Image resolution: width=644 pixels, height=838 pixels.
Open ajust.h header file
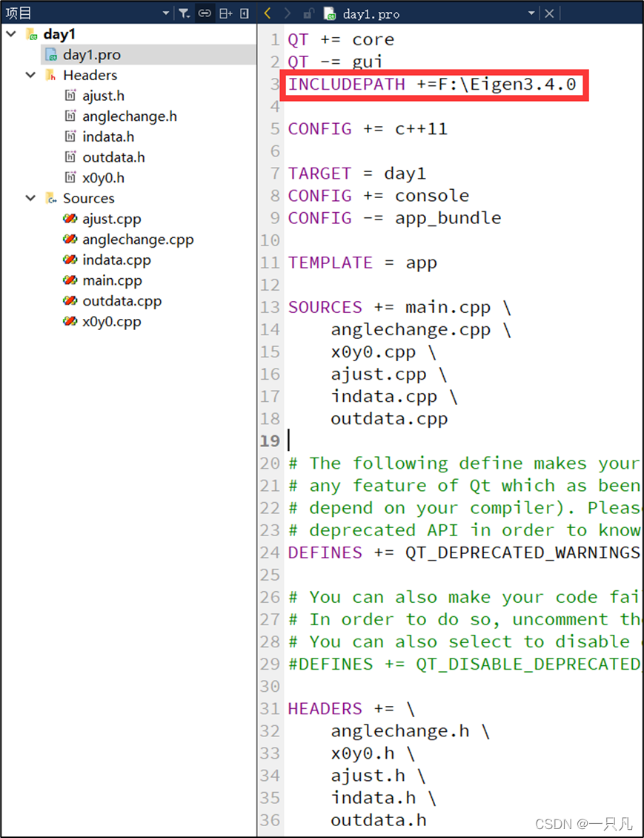[103, 96]
